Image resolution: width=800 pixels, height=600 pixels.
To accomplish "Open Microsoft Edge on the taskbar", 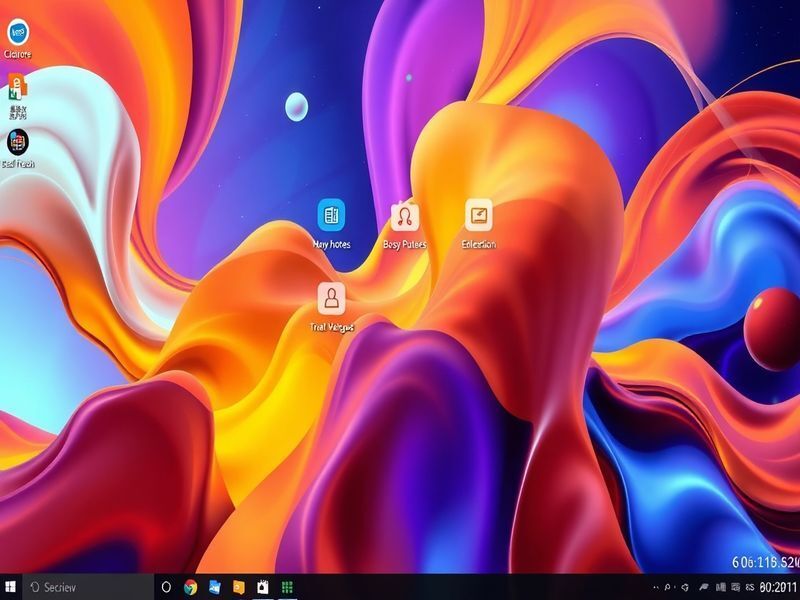I will pyautogui.click(x=214, y=586).
